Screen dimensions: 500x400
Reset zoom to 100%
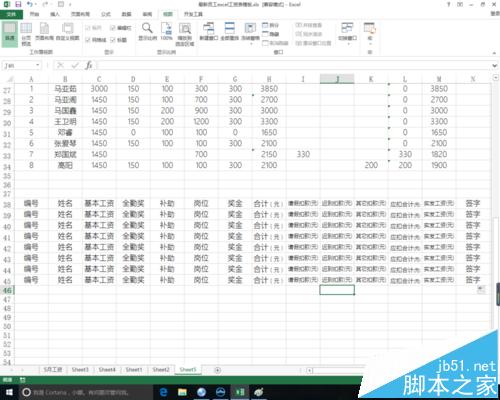pyautogui.click(x=166, y=32)
